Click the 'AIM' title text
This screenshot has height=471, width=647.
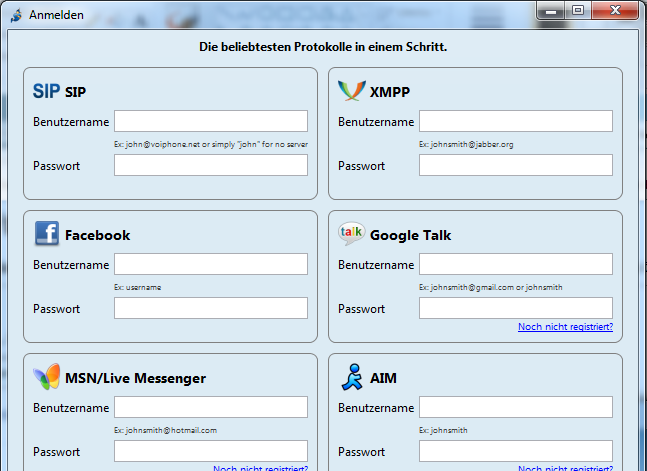click(x=383, y=378)
